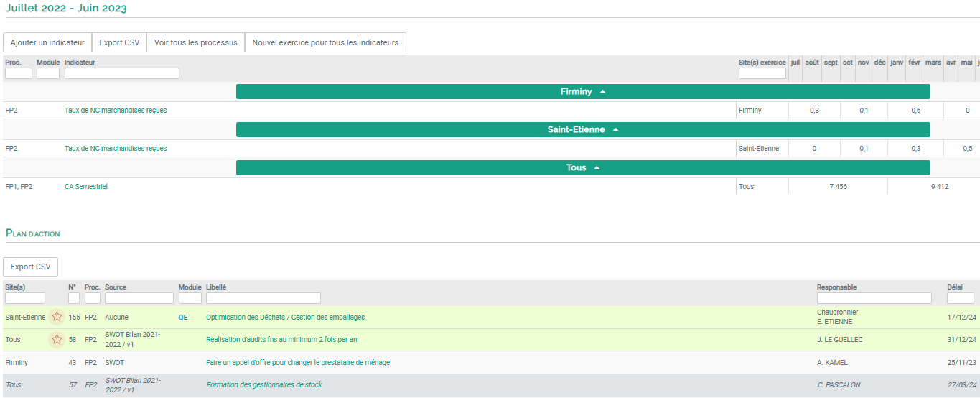Open Faire un appel d'offre action
Screen dimensions: 980x398
point(298,363)
